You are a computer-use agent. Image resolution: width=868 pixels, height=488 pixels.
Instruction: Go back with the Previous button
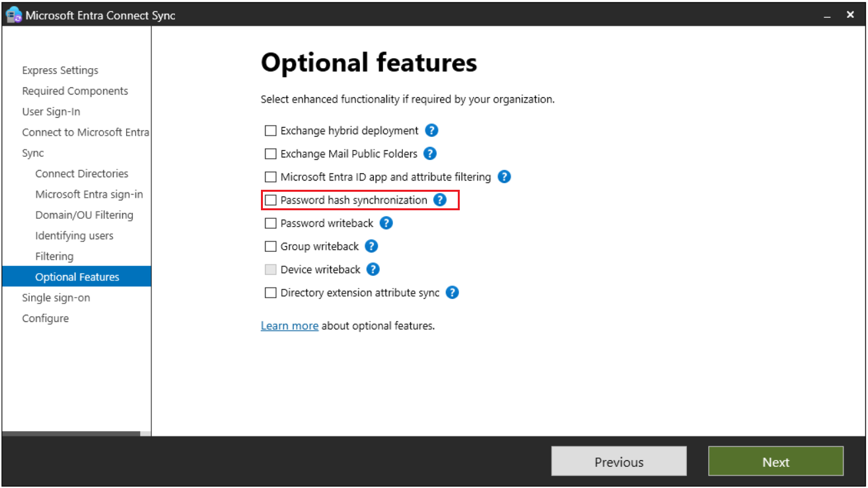tap(618, 461)
